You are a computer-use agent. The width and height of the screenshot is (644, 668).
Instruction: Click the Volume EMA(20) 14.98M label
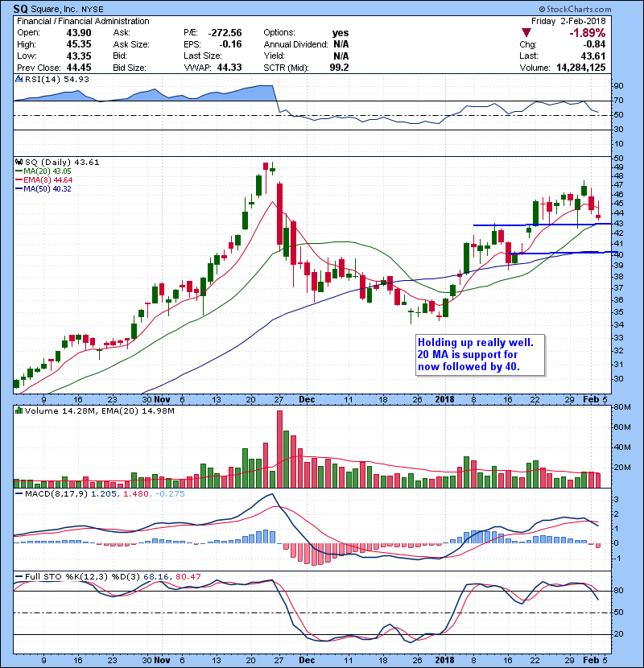[x=138, y=411]
